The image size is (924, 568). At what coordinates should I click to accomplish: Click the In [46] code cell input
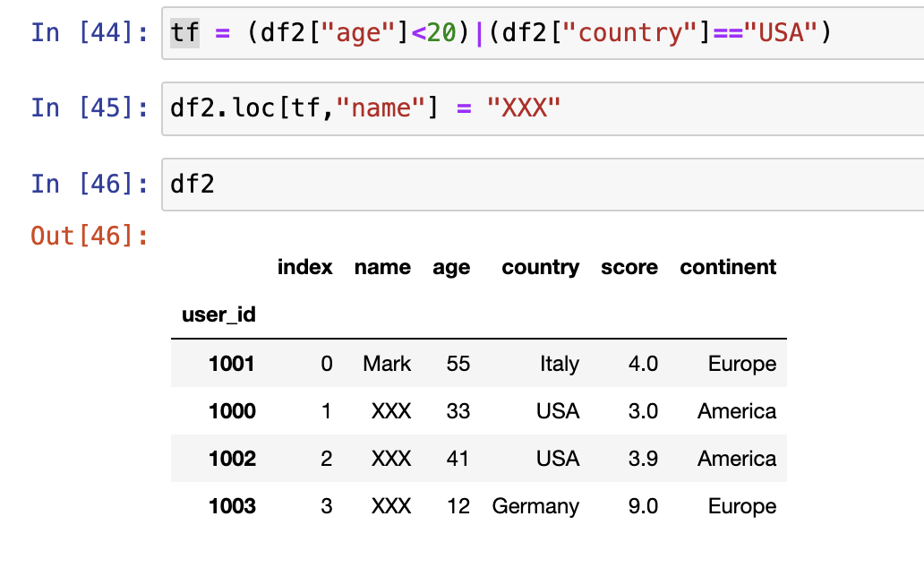[543, 184]
